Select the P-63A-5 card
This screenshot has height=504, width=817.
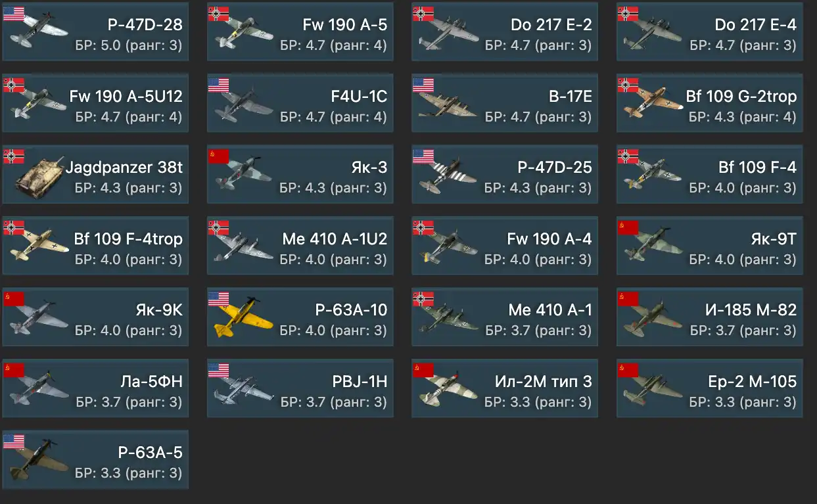(95, 459)
